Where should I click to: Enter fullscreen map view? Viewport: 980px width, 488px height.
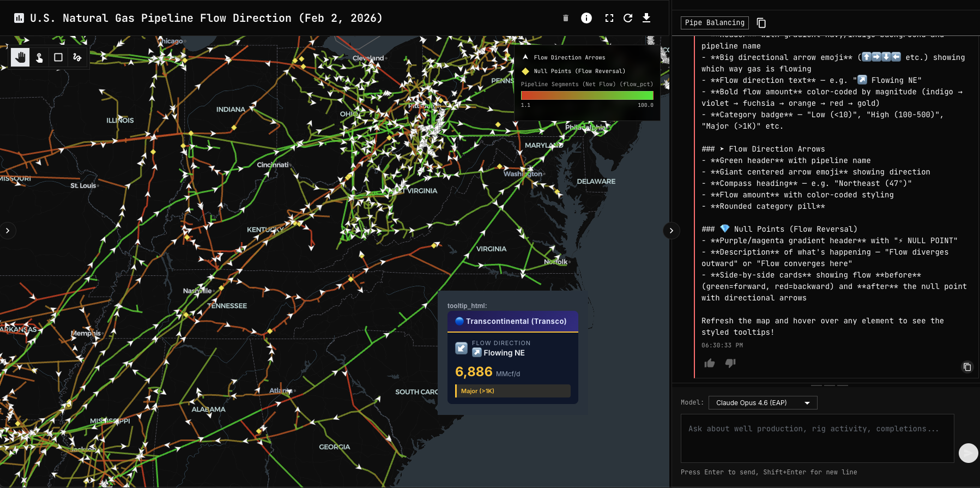click(609, 18)
